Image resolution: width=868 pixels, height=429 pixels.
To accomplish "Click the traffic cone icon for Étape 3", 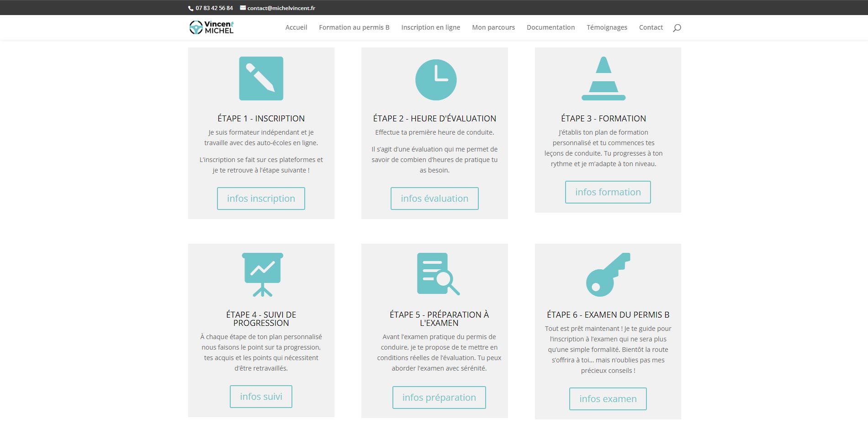I will (603, 78).
